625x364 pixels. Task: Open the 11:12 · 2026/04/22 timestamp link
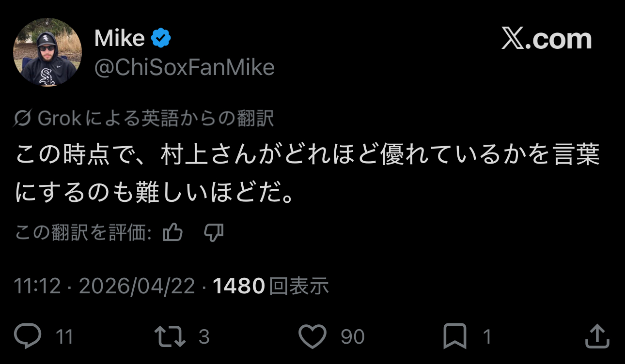click(104, 286)
